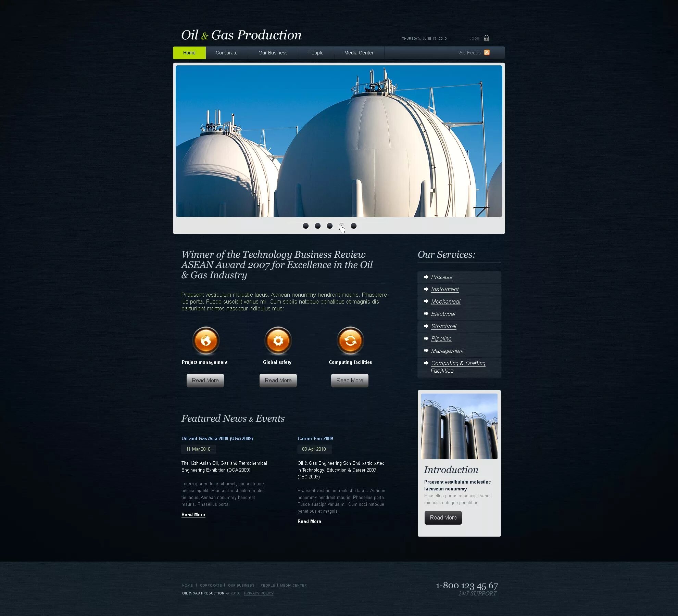Image resolution: width=678 pixels, height=616 pixels.
Task: Open the Process service link
Action: 442,277
